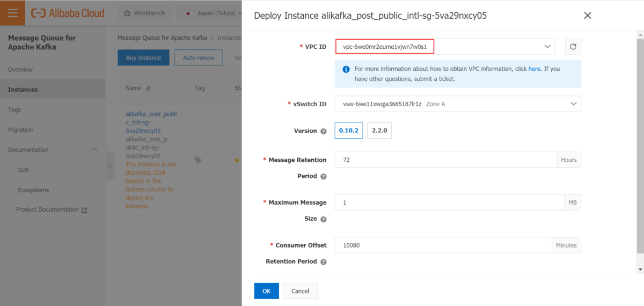Click the Message Retention Period input field
644x306 pixels.
[x=446, y=160]
